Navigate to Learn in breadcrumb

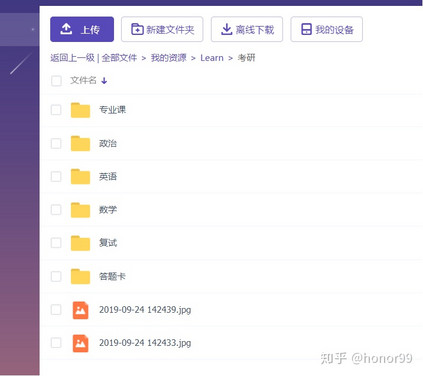212,58
